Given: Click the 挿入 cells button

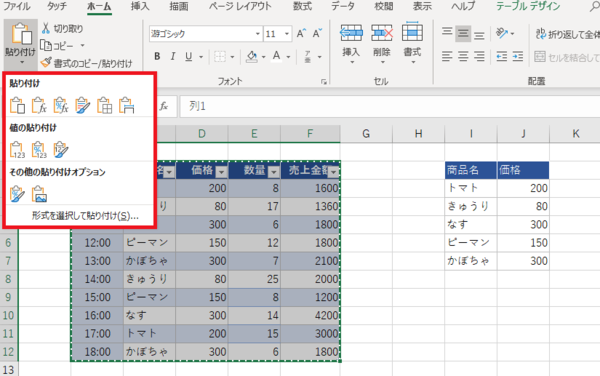Looking at the screenshot, I should [x=351, y=42].
